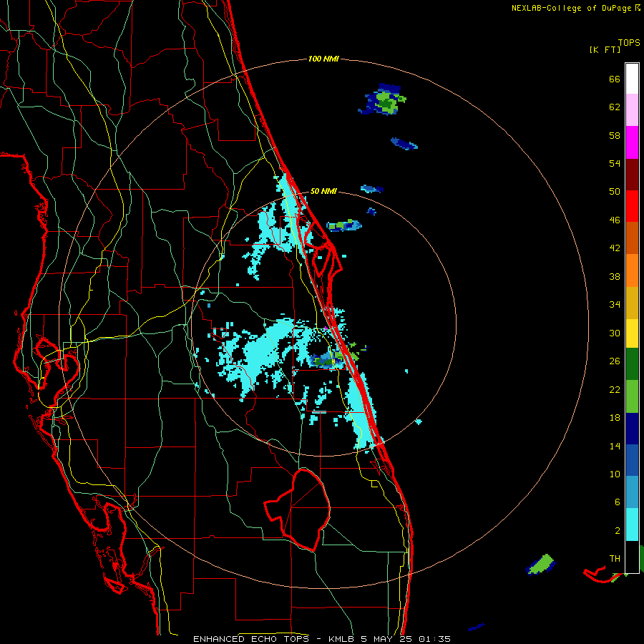
Task: Click the 100 NMI range ring label
Action: tap(323, 59)
